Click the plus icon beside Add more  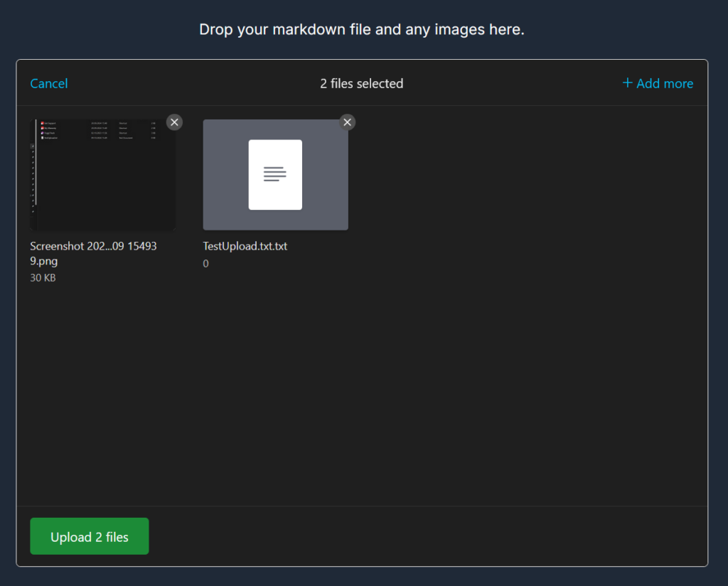pyautogui.click(x=627, y=83)
